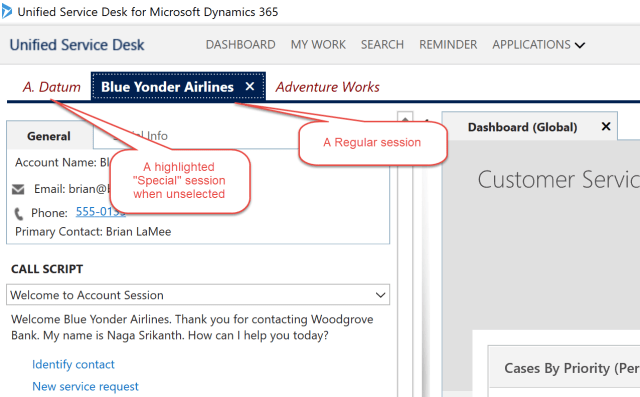
Task: Open the DASHBOARD toolbar item
Action: pos(240,44)
